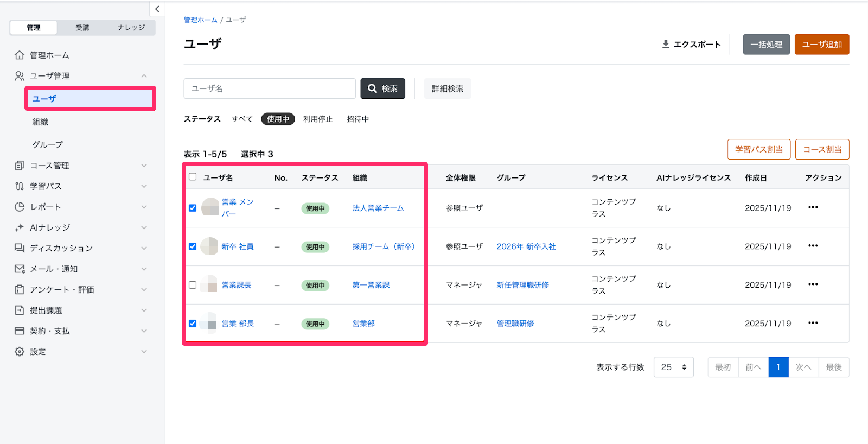Filter status by 利用停止
Viewport: 868px width, 444px height.
pyautogui.click(x=318, y=119)
